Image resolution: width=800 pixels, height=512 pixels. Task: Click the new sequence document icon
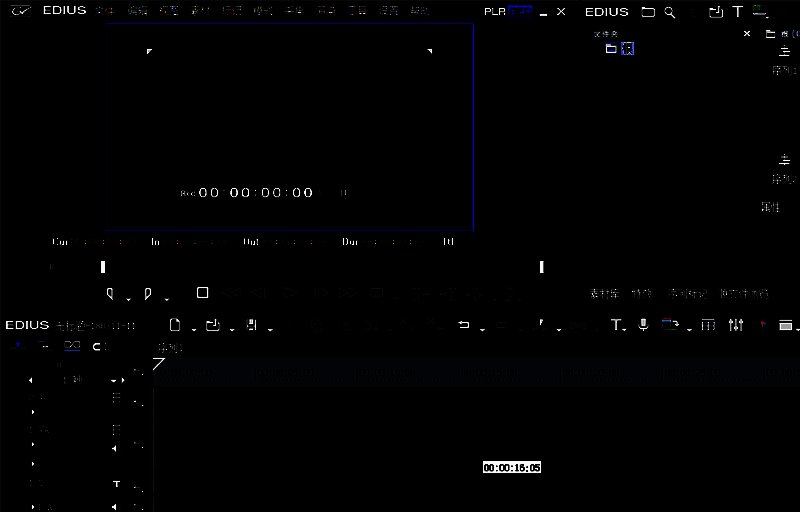[175, 325]
